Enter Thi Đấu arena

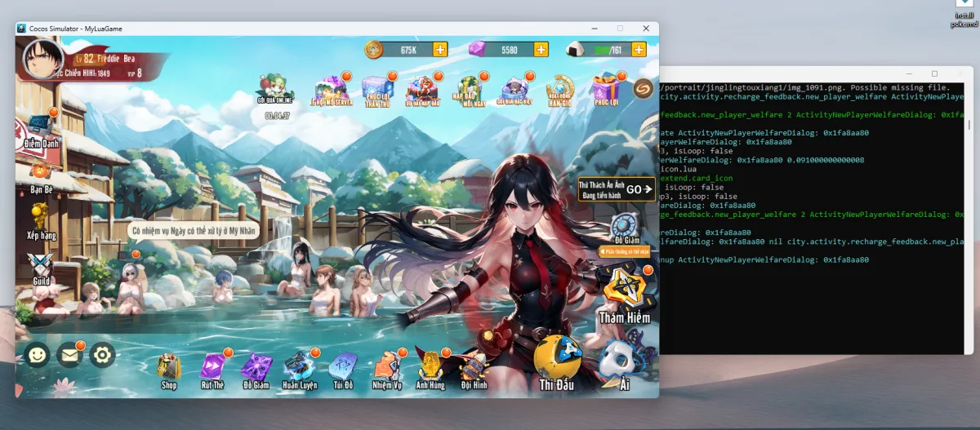(559, 363)
